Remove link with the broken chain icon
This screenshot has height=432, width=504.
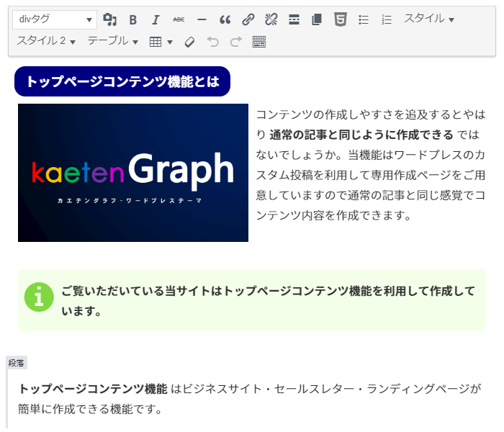click(x=271, y=20)
